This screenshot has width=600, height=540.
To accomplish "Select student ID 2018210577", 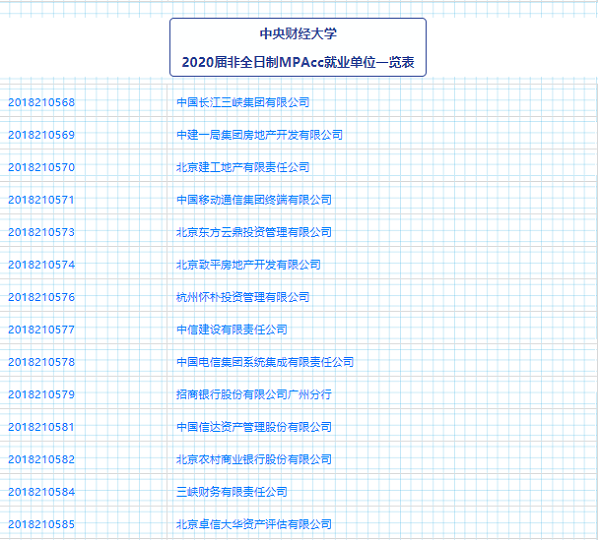I will coord(41,330).
